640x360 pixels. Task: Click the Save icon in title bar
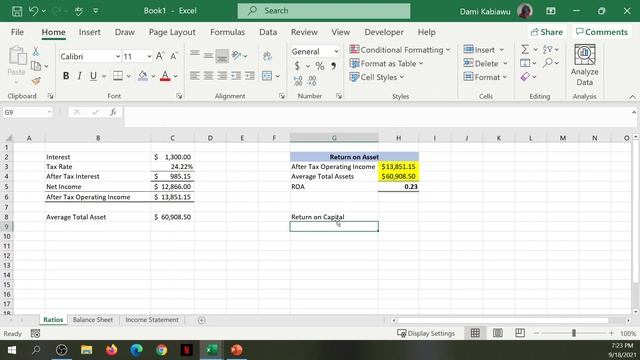[17, 11]
